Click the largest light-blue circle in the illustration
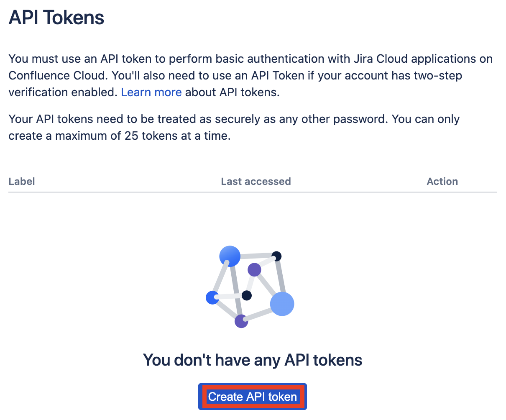 (x=282, y=304)
